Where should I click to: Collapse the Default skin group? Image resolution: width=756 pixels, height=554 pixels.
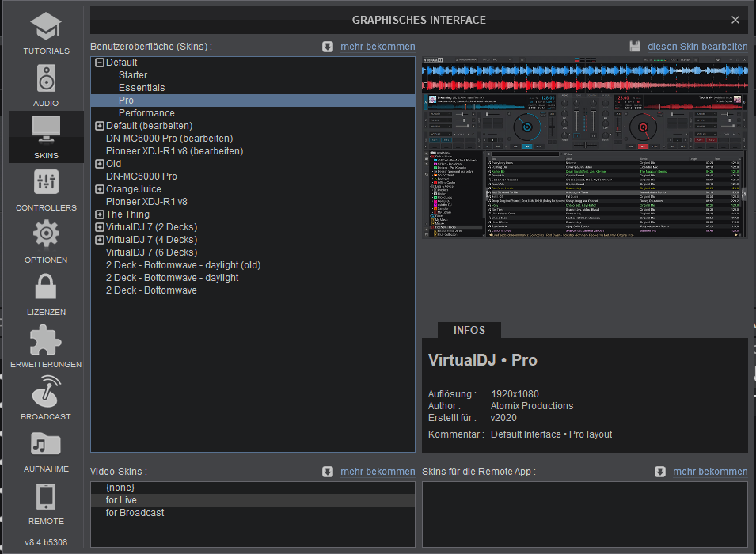[x=100, y=63]
